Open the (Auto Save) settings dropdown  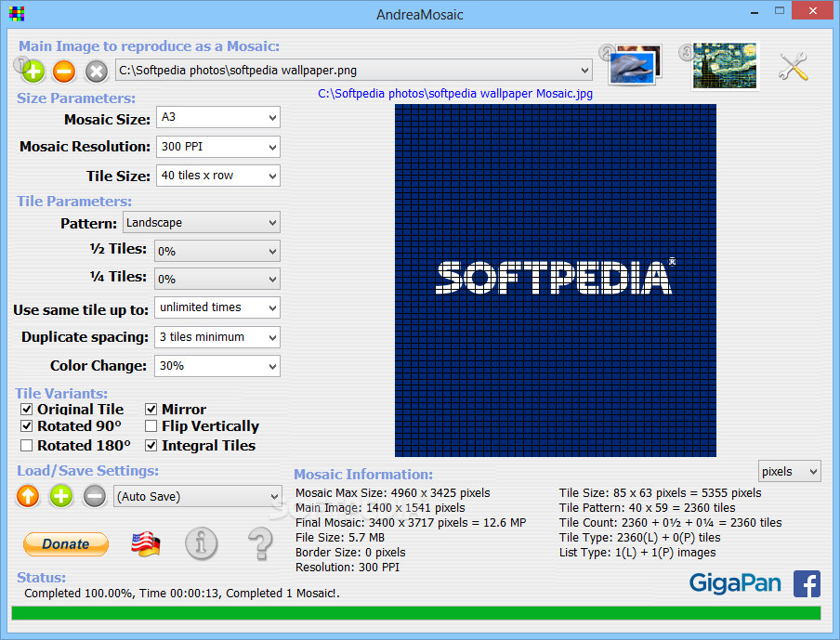[197, 496]
